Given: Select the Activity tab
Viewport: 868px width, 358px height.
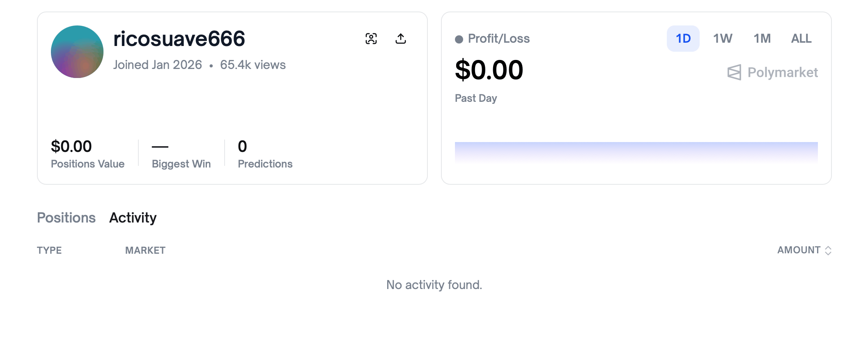Looking at the screenshot, I should (133, 218).
